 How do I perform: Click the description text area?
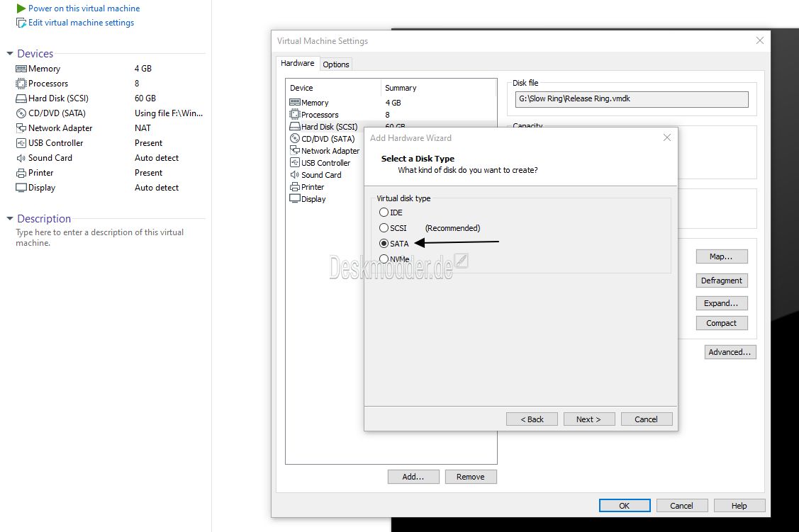[100, 237]
